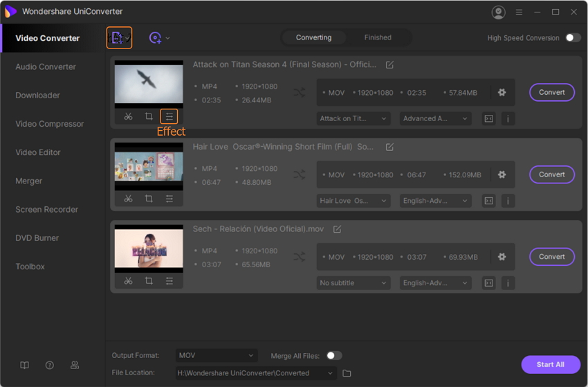This screenshot has height=387, width=588.
Task: Rename Attack on Titan file with edit icon
Action: 389,65
